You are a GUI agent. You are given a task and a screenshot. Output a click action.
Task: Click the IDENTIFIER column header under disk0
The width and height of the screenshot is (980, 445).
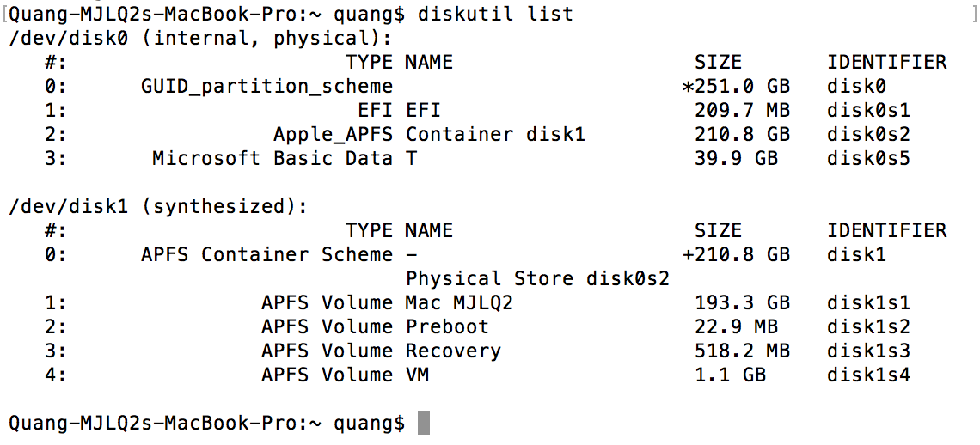tap(887, 62)
